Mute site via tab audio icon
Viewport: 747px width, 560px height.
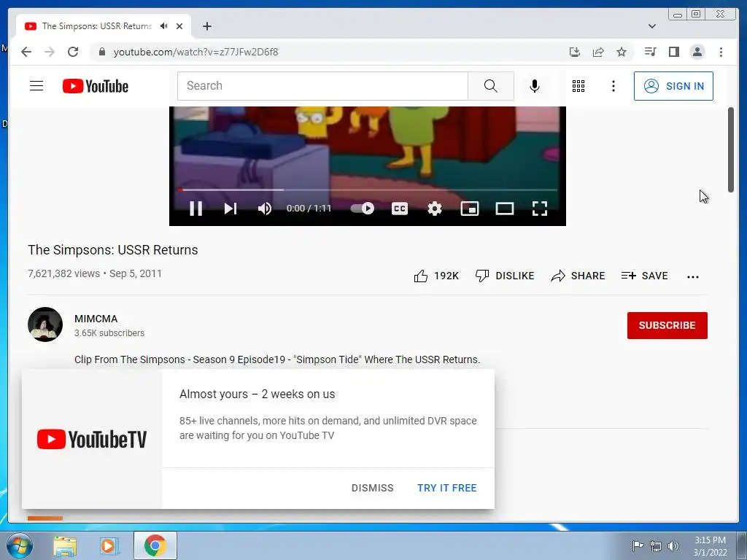point(164,26)
